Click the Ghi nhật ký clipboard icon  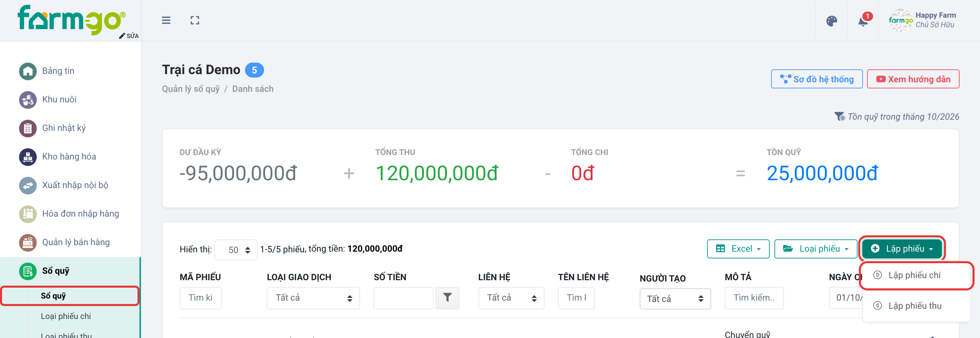click(28, 128)
